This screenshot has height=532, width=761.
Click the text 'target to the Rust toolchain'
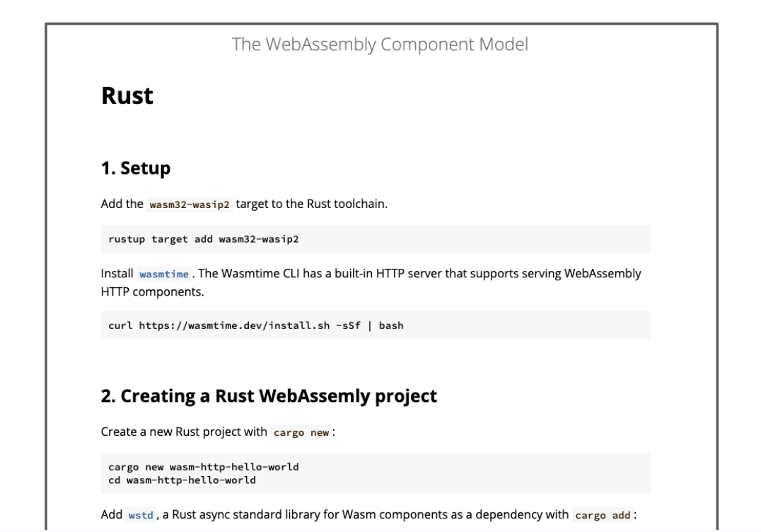[x=311, y=204]
